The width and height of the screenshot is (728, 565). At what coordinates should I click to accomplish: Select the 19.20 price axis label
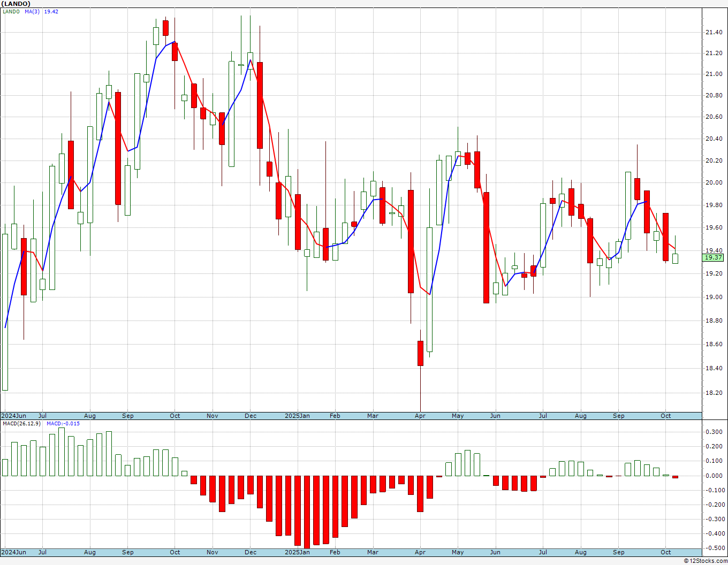(x=713, y=273)
